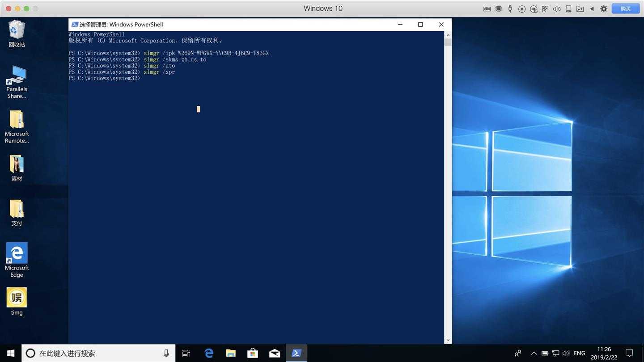The width and height of the screenshot is (644, 362).
Task: Maximize the PowerShell window
Action: (x=420, y=25)
